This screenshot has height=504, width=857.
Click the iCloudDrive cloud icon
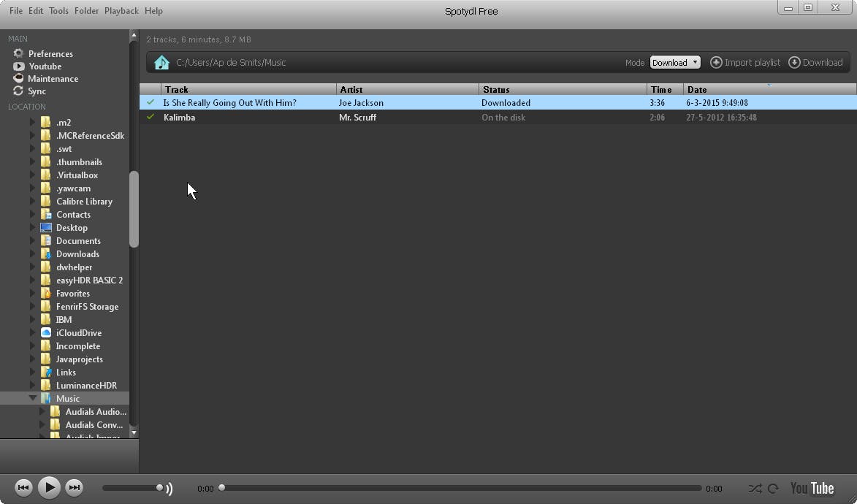coord(46,332)
